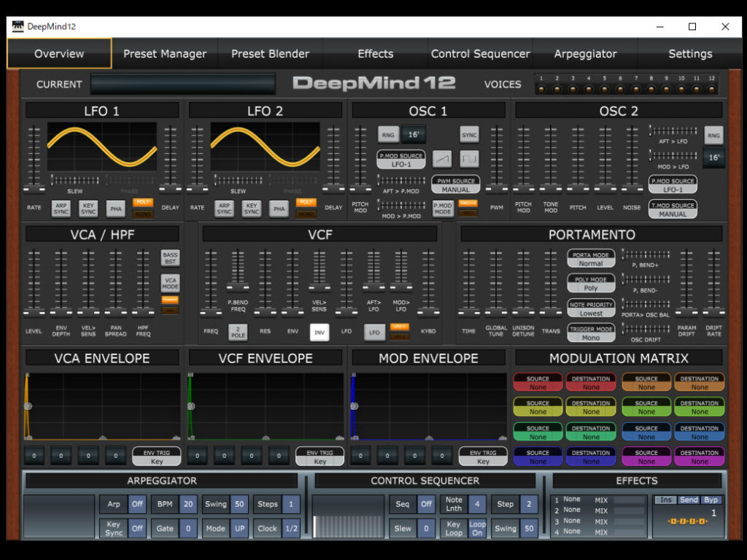Switch the Arp Off toggle
Screen dimensions: 747x560
[x=137, y=505]
